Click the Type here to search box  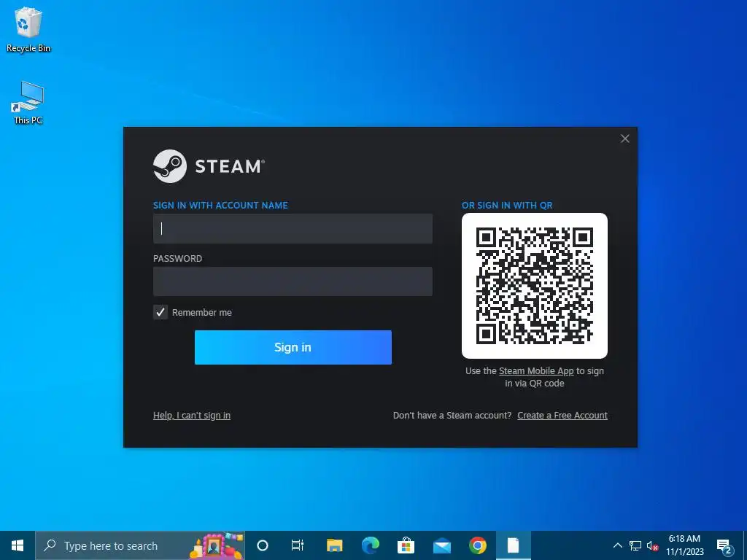[x=140, y=545]
